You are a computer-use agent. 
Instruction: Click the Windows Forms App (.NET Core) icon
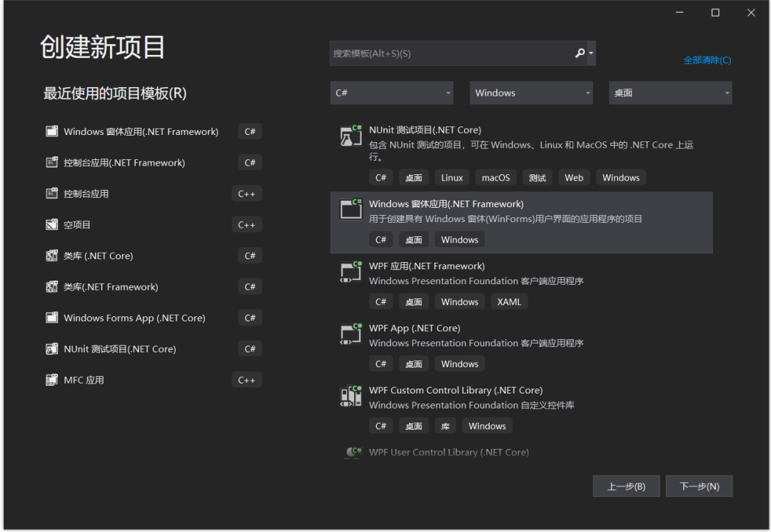click(51, 318)
